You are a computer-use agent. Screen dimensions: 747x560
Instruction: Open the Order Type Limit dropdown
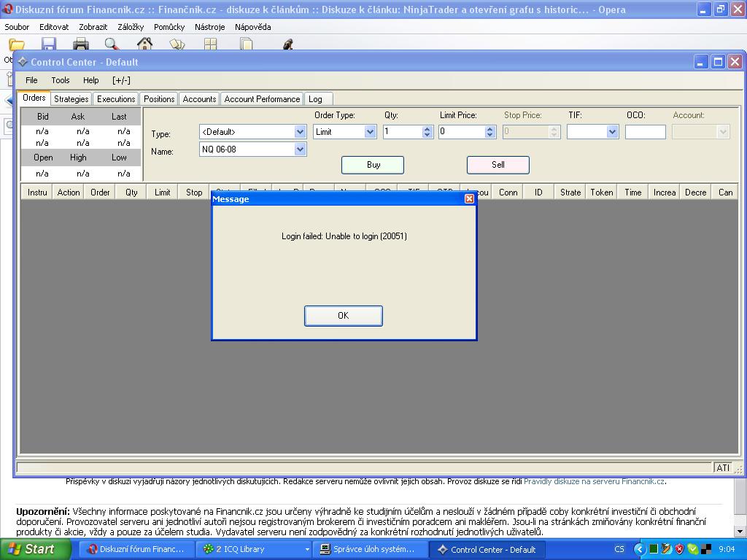pos(370,132)
